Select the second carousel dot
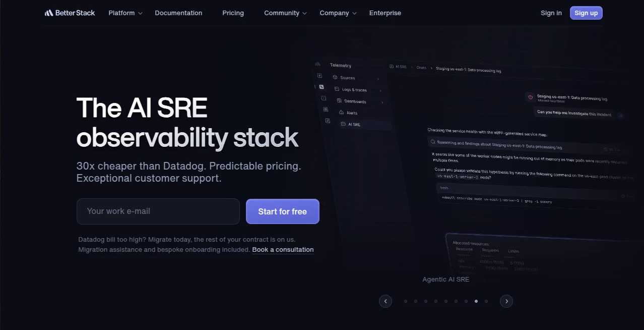 416,301
